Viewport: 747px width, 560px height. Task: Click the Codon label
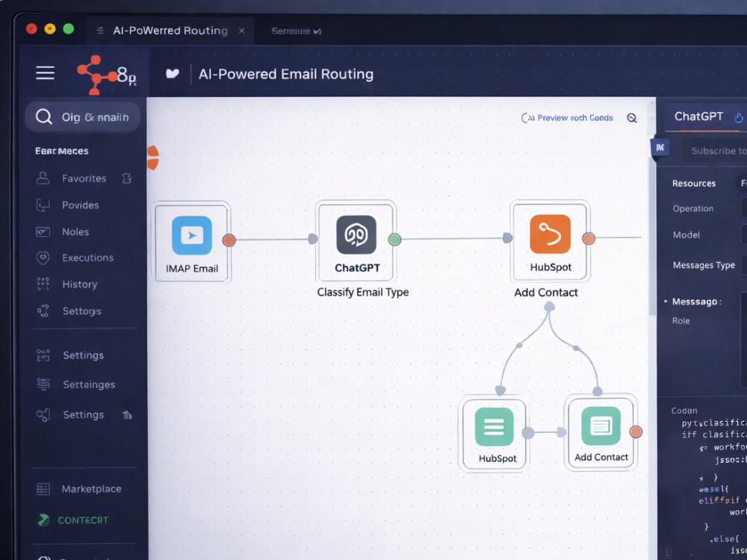tap(684, 411)
